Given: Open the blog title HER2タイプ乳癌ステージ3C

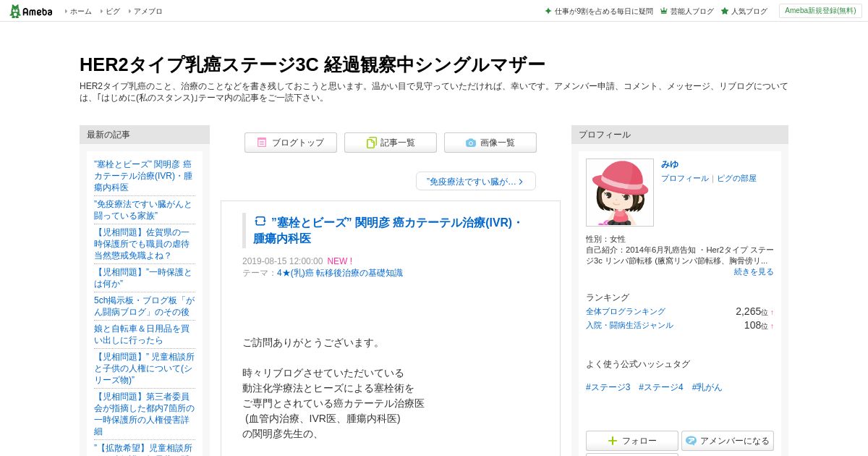Looking at the screenshot, I should pyautogui.click(x=312, y=64).
